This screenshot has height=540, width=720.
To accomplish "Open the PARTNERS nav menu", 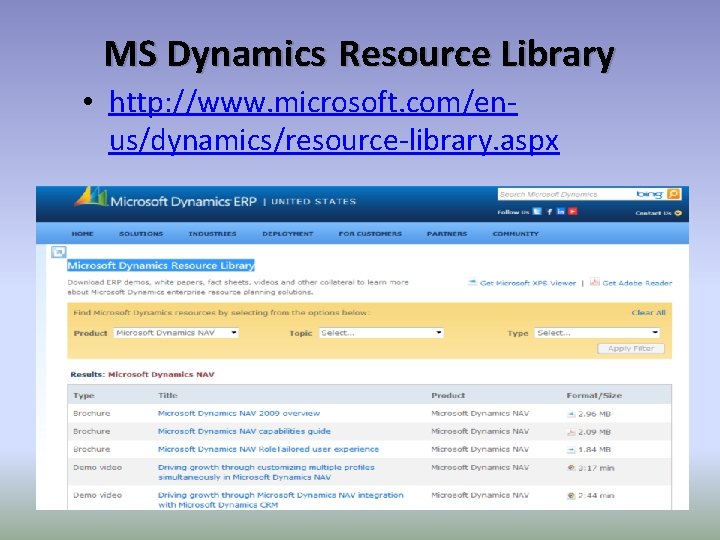I will 447,234.
